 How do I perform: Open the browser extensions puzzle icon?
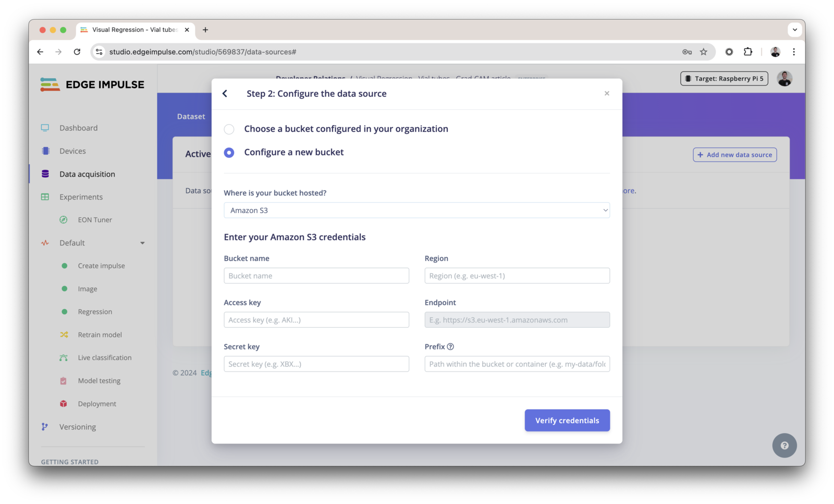tap(748, 52)
